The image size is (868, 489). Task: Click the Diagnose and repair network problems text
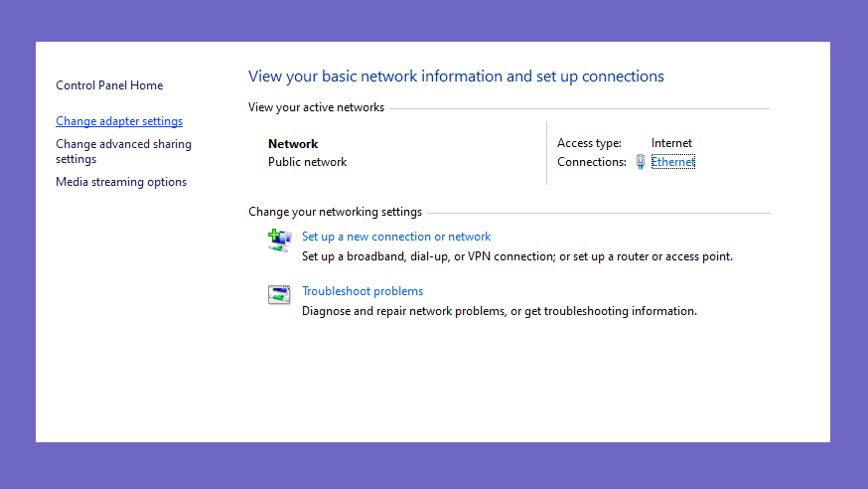(x=500, y=311)
